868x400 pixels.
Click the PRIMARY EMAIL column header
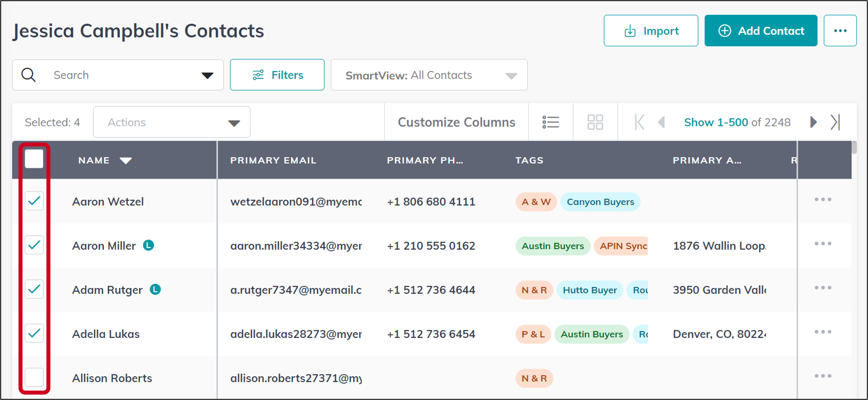(273, 160)
